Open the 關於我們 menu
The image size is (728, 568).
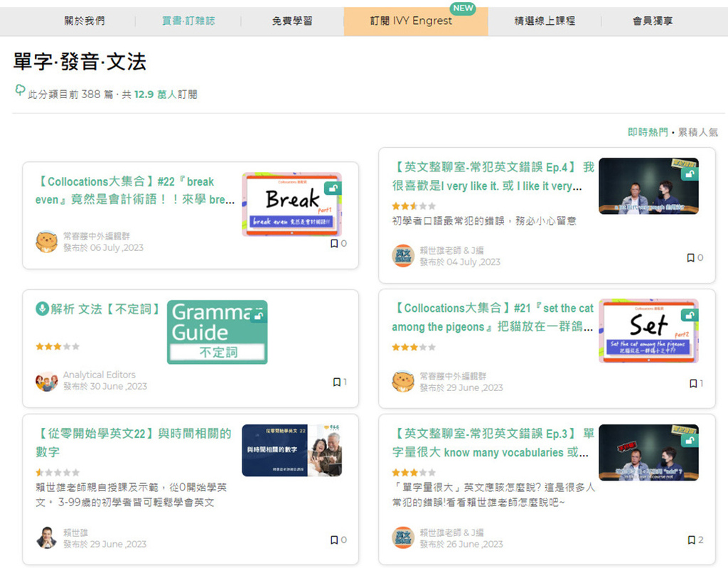(85, 21)
